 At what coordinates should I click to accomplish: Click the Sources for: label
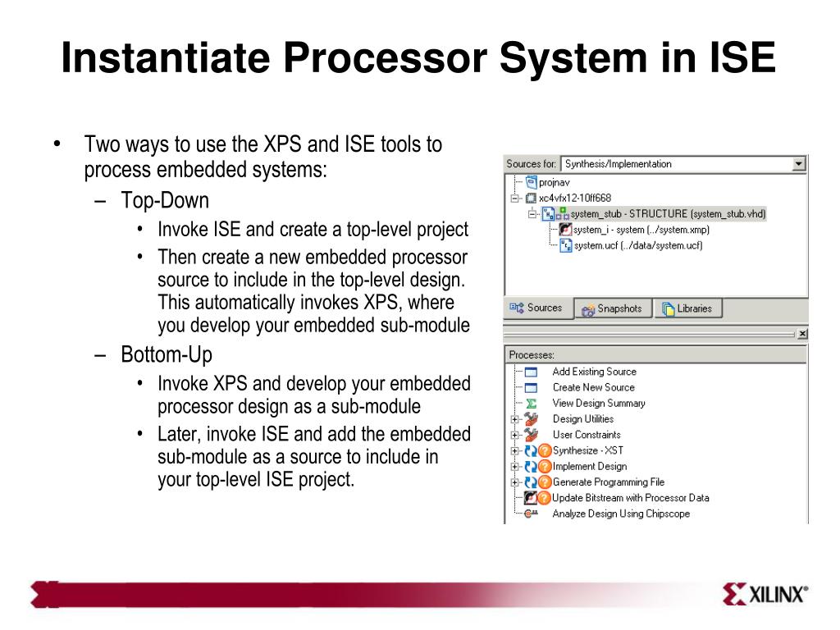[531, 164]
